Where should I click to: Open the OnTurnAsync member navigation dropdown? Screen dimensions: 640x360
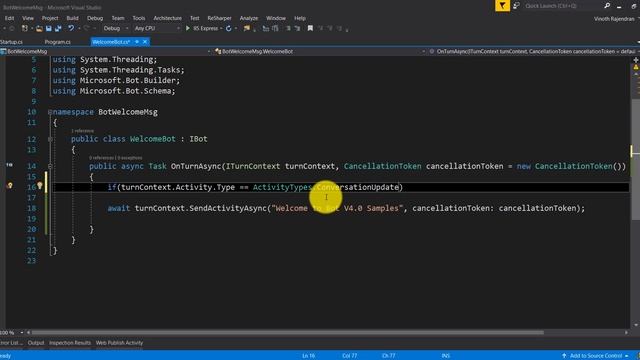tap(638, 51)
